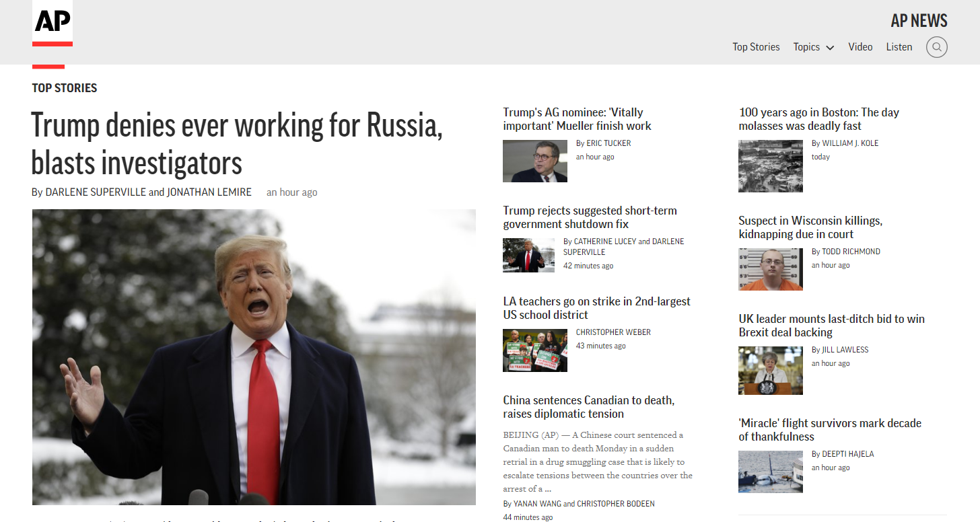The height and width of the screenshot is (522, 980).
Task: Click byline DEEPTI HAJELA
Action: (x=848, y=454)
